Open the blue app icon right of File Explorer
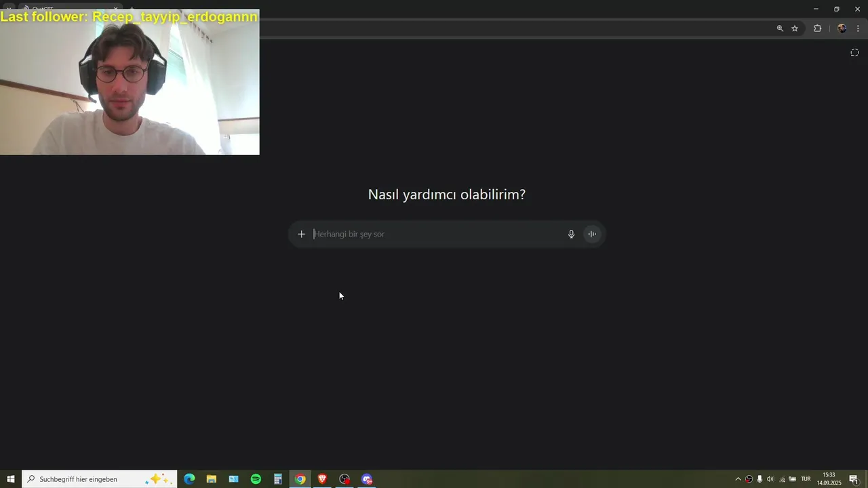This screenshot has width=868, height=488. (x=233, y=479)
